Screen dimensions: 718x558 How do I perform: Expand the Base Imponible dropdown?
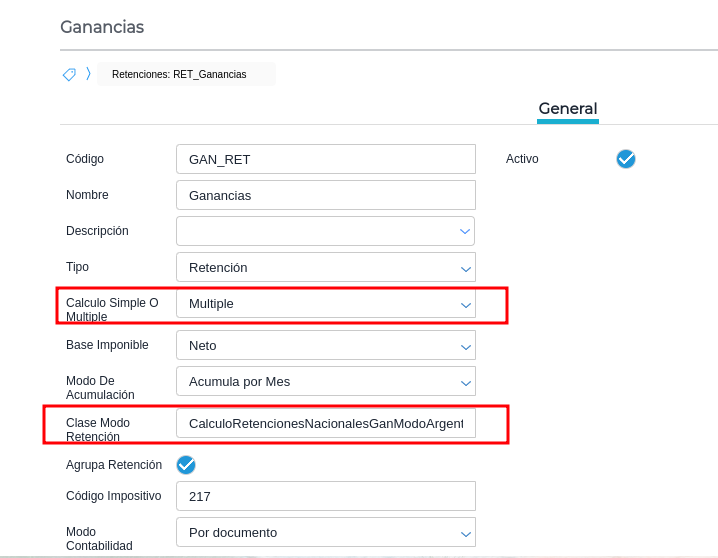coord(325,346)
